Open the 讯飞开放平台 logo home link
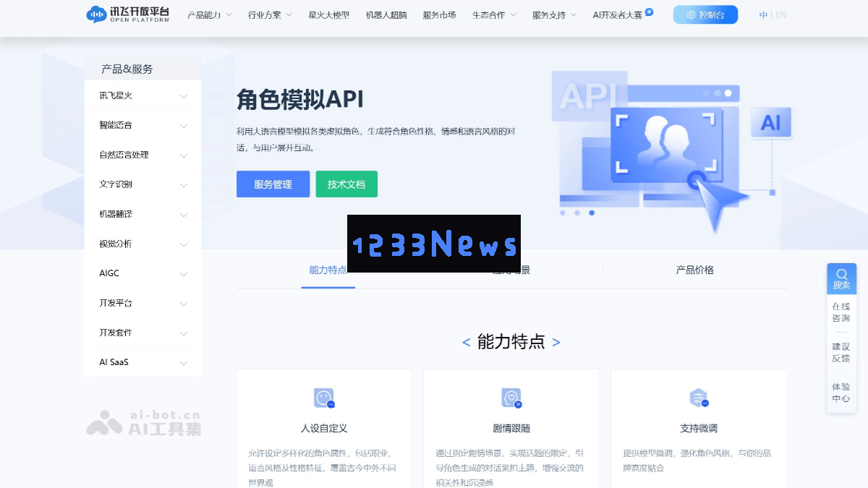The height and width of the screenshot is (488, 868). pyautogui.click(x=127, y=14)
